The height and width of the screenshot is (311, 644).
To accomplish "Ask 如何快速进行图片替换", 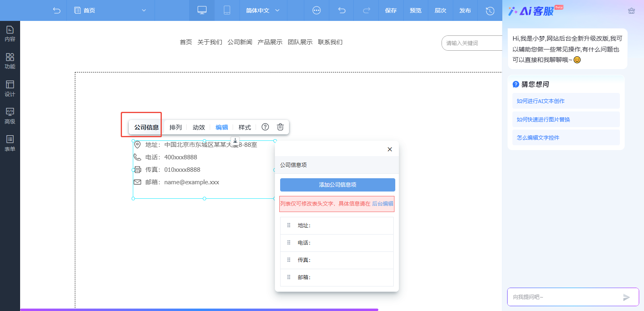I will pos(566,119).
